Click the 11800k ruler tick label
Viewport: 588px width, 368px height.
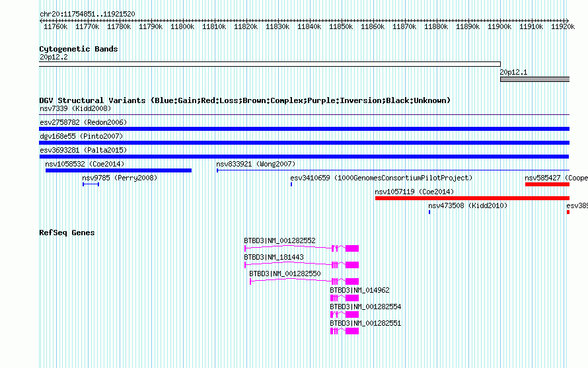[182, 26]
